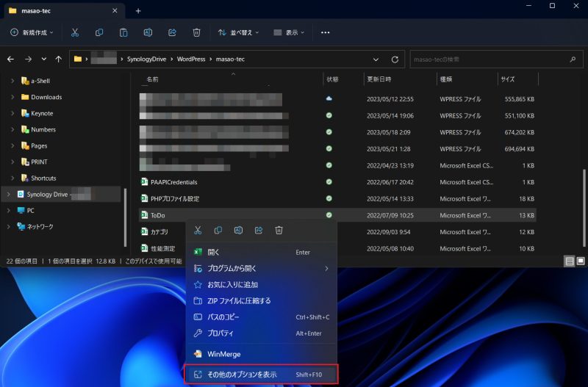Click the Rename icon in the top toolbar

click(x=148, y=32)
